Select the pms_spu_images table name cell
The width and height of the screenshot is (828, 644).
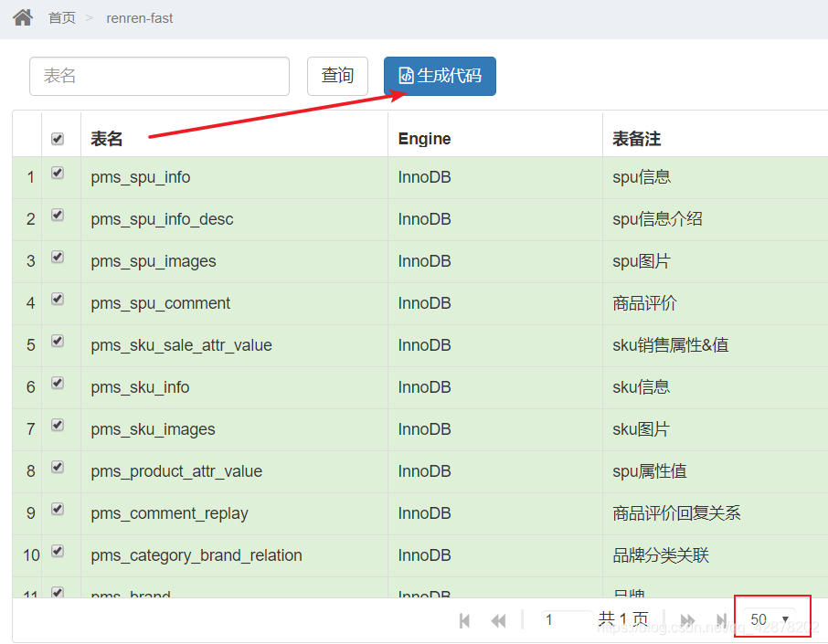[235, 261]
